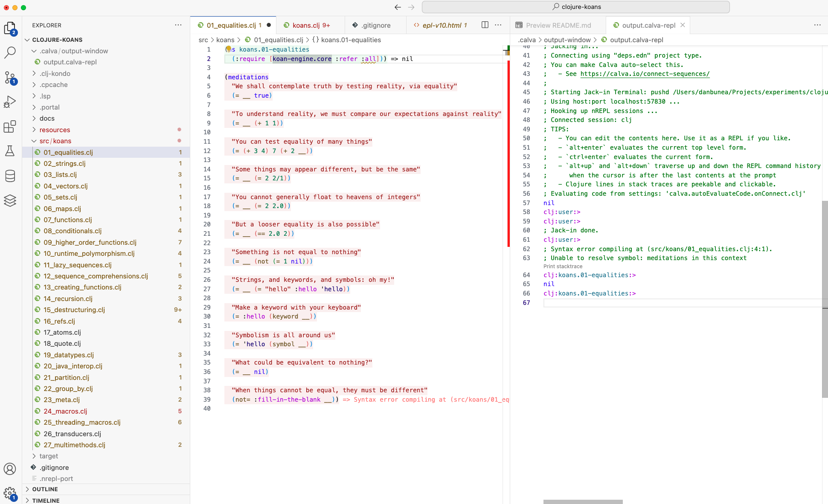Click the split editor right icon
Viewport: 828px width, 504px height.
[485, 25]
